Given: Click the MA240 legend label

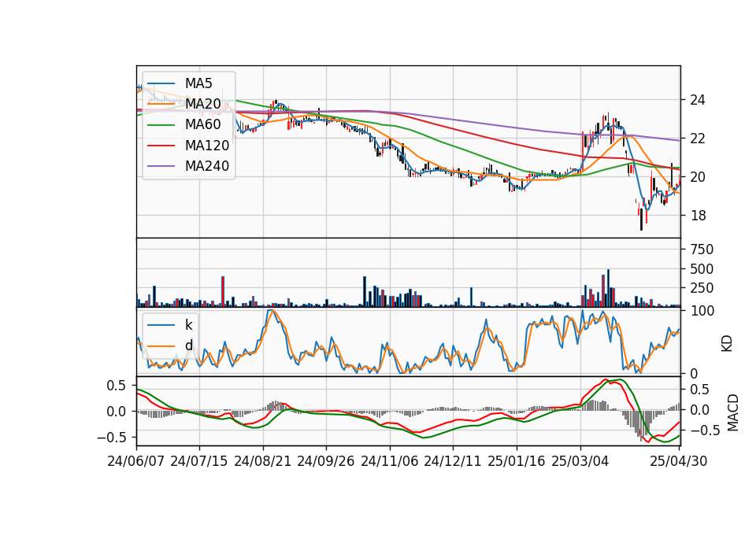Looking at the screenshot, I should (x=207, y=166).
